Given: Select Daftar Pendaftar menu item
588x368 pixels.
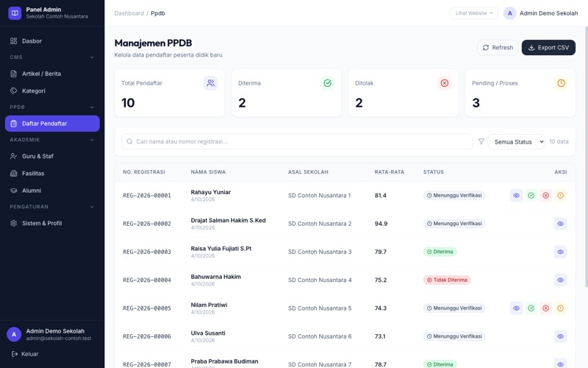Looking at the screenshot, I should click(x=52, y=124).
